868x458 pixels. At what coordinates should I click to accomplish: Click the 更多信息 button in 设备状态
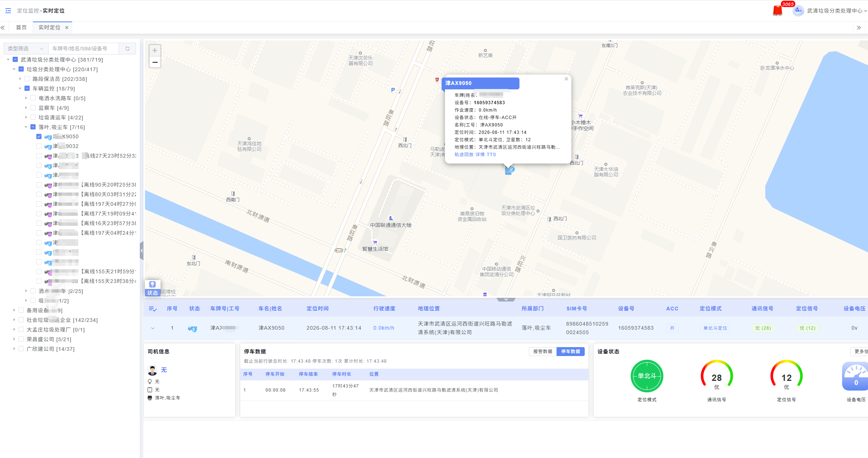point(860,352)
